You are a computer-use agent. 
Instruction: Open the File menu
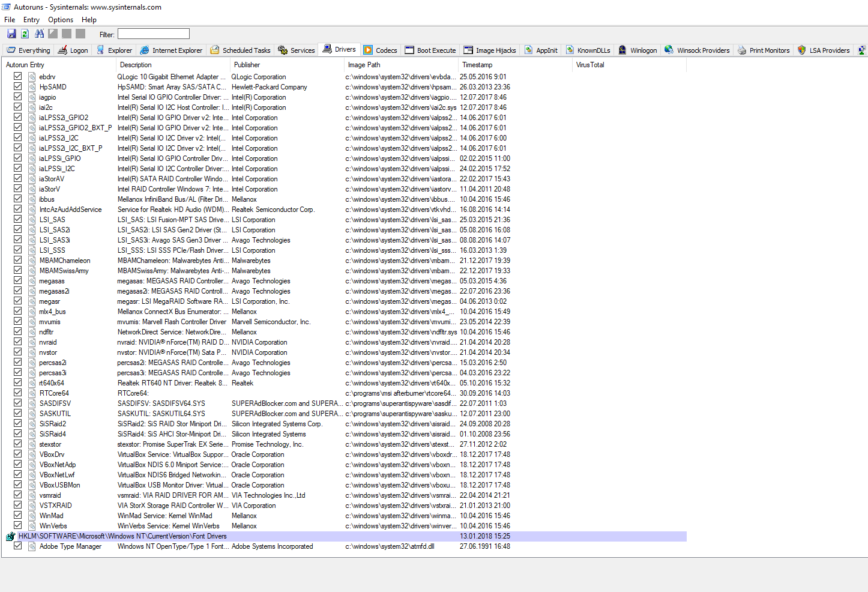click(x=10, y=20)
